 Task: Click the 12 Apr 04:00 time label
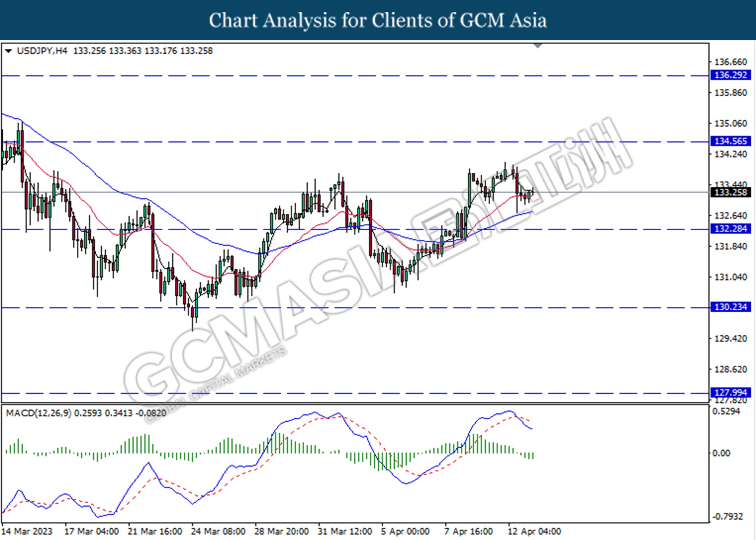point(534,531)
